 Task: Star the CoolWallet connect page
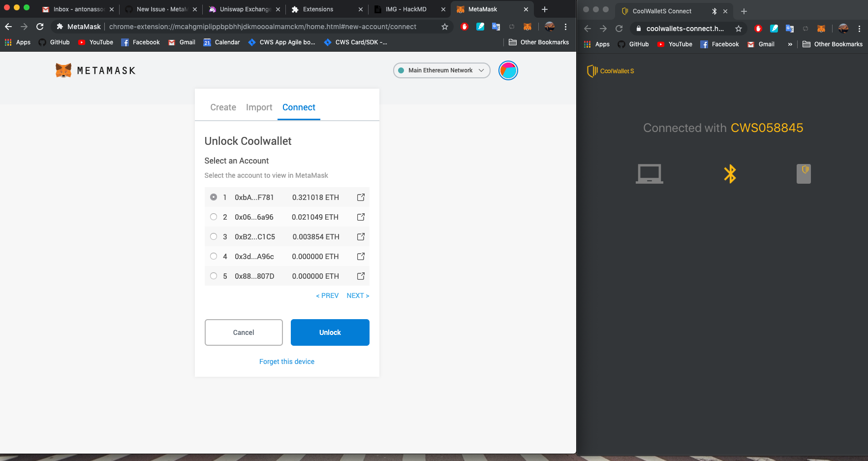[738, 29]
